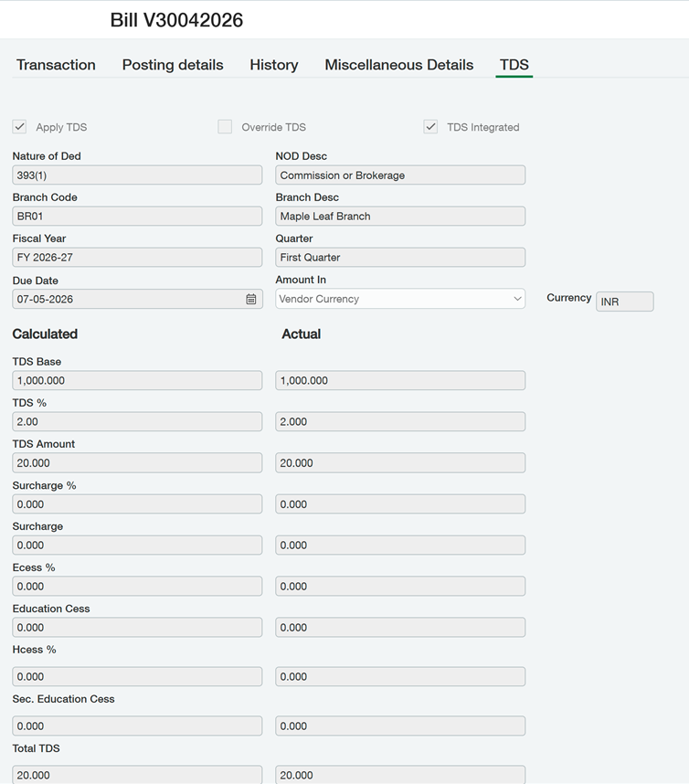Click the Amount In label

coord(301,280)
